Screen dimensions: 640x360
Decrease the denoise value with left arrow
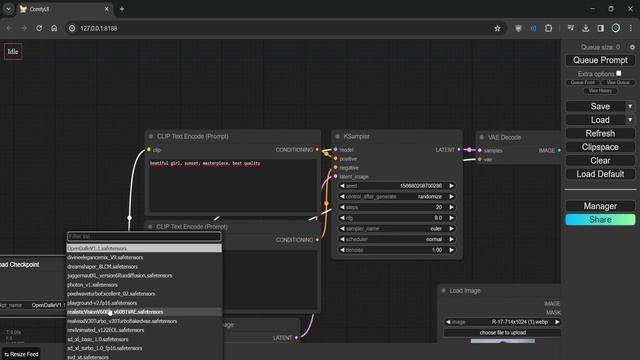click(342, 250)
